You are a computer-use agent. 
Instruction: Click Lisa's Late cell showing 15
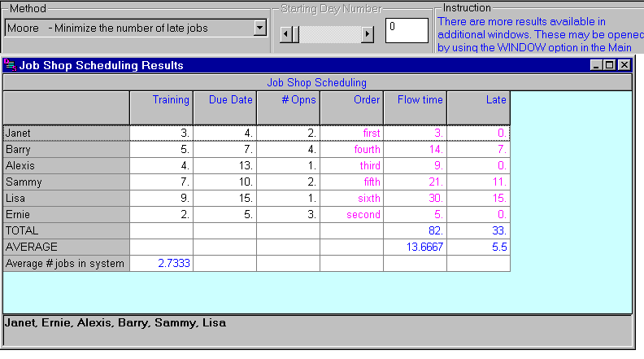478,198
